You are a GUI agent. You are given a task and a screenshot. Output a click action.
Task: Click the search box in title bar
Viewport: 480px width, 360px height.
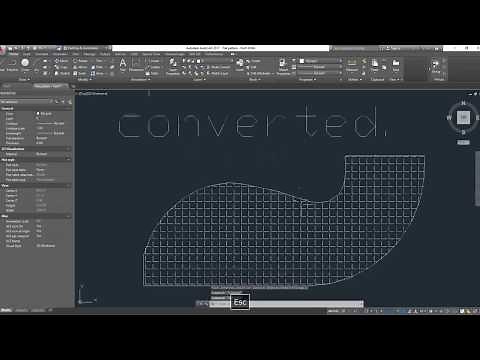click(355, 49)
